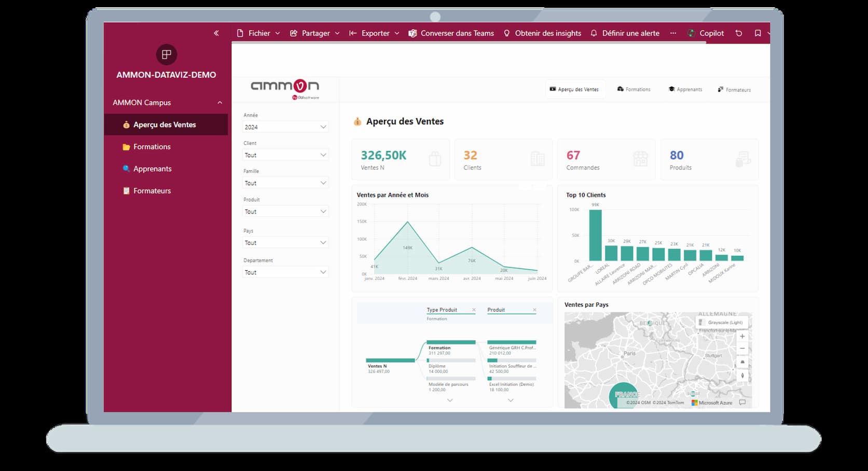The height and width of the screenshot is (471, 868).
Task: Switch to the Apprenants tab at top
Action: 685,90
